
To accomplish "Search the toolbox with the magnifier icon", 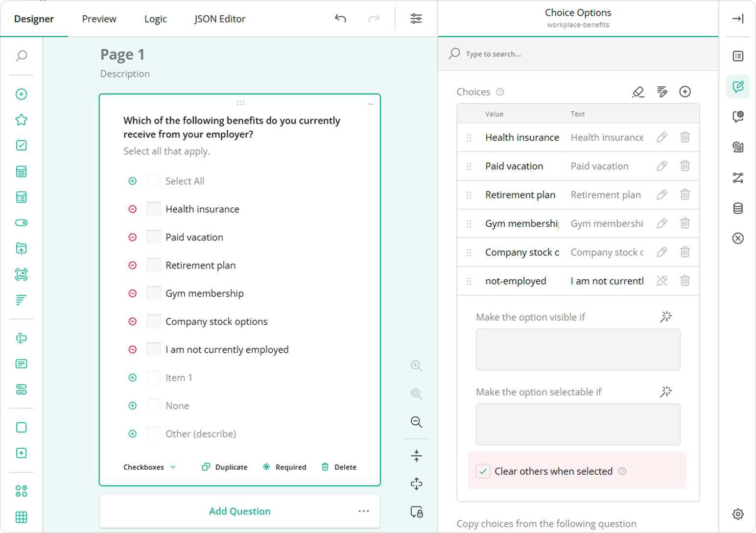I will [x=21, y=56].
